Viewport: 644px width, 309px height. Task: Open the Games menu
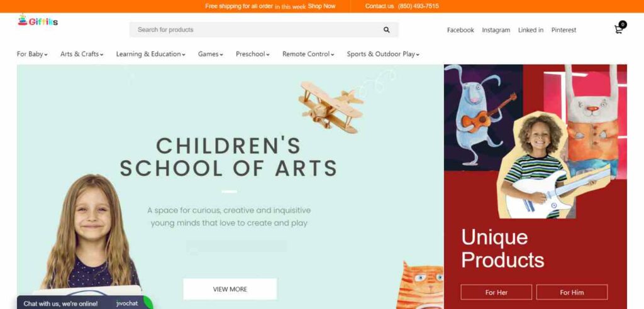tap(210, 54)
